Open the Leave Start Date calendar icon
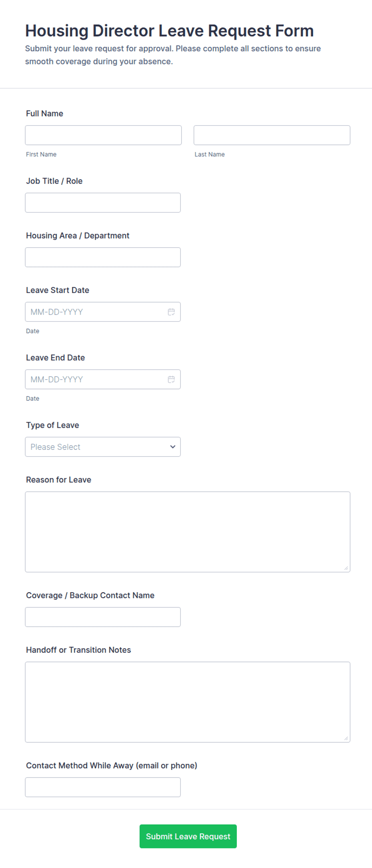 click(x=171, y=312)
